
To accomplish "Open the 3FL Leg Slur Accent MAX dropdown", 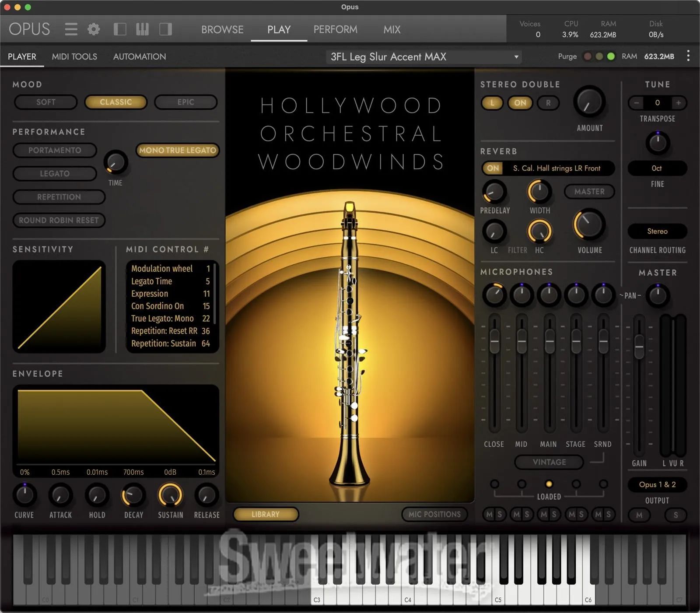I will [423, 57].
